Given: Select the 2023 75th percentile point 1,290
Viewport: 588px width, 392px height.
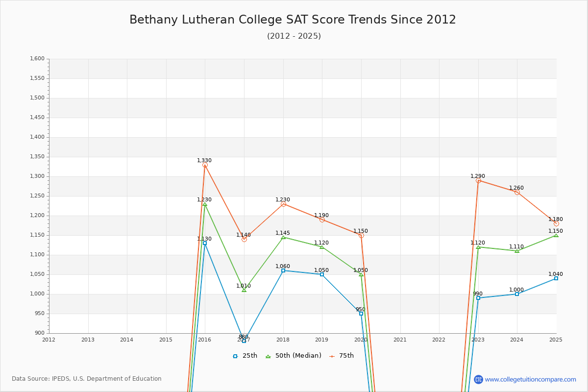Looking at the screenshot, I should click(478, 180).
